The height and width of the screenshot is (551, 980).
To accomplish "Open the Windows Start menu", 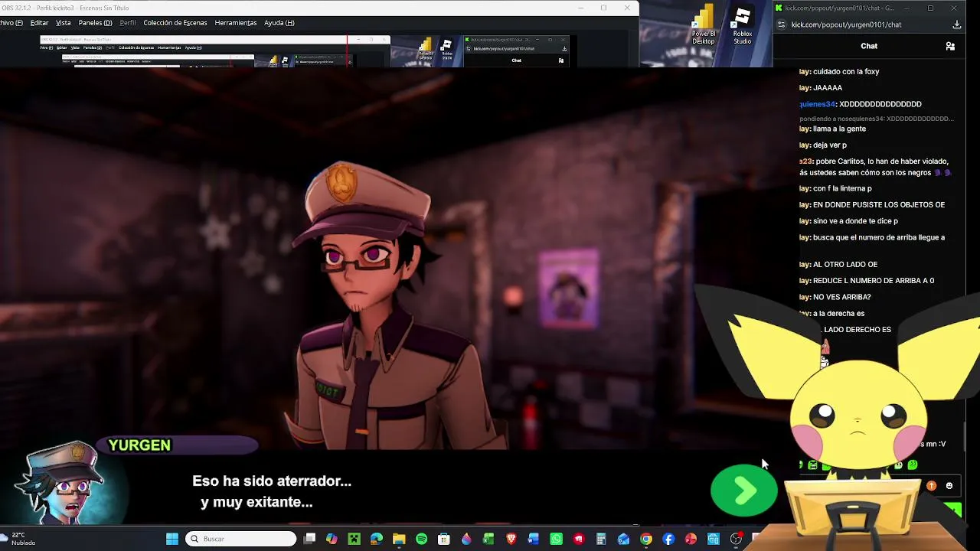I will [x=172, y=539].
